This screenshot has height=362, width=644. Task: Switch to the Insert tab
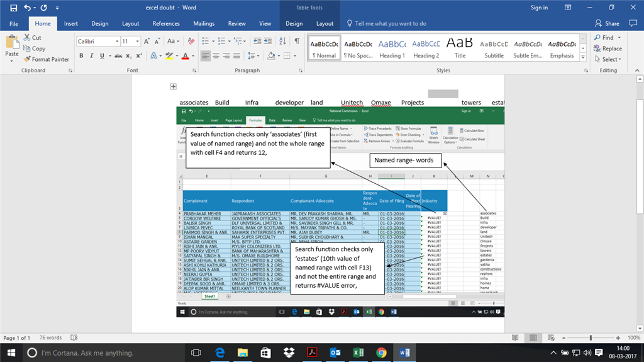pos(70,23)
